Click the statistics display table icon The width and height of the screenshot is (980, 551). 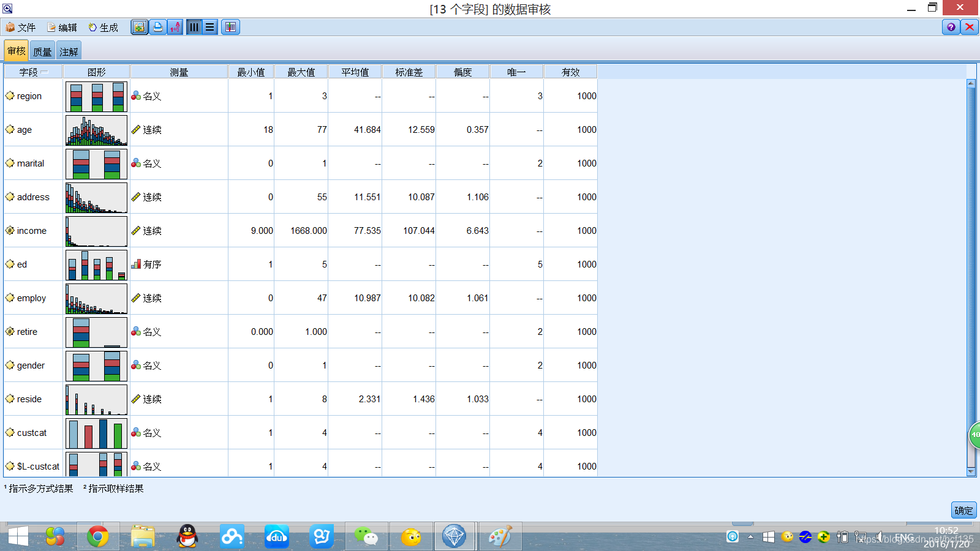pyautogui.click(x=230, y=27)
